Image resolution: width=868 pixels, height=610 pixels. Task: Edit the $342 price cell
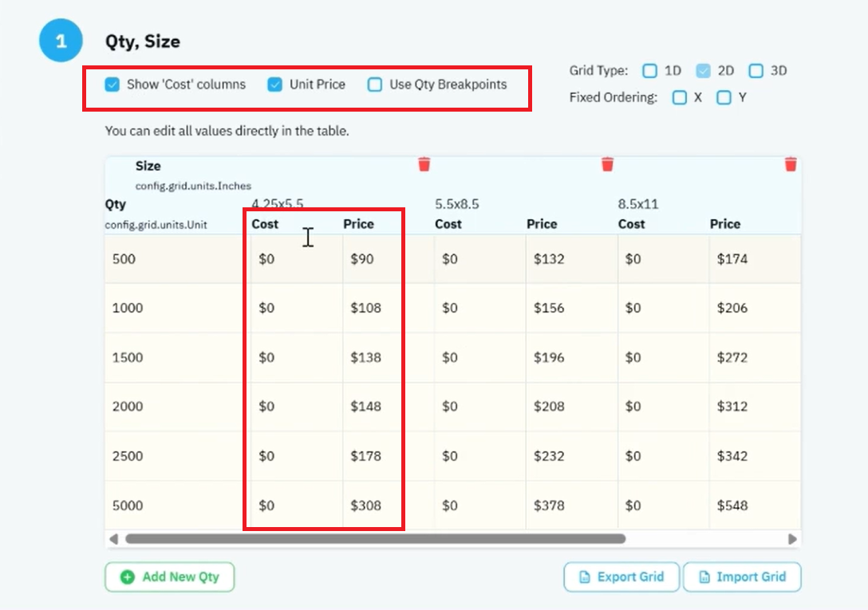point(755,456)
